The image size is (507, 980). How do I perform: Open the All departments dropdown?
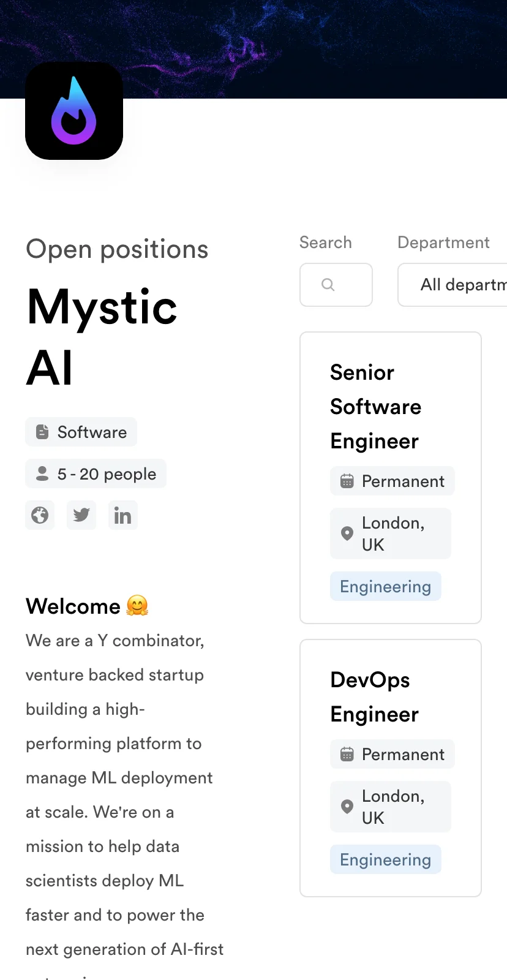tap(453, 285)
